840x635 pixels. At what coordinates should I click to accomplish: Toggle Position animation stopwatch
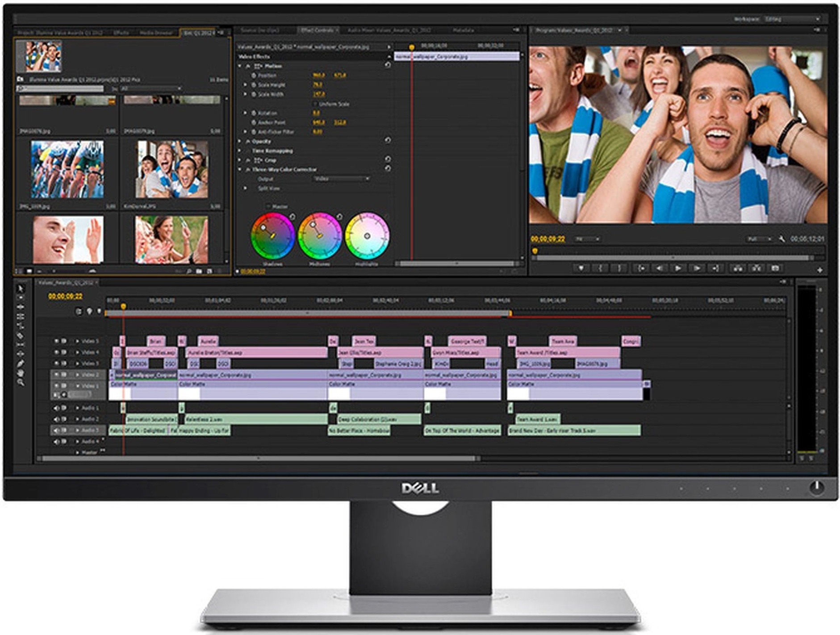(254, 76)
